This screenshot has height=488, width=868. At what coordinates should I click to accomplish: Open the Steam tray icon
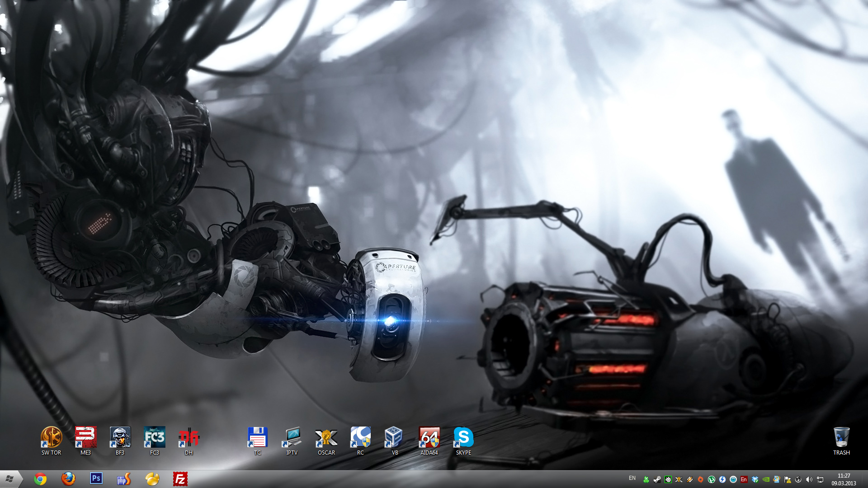657,479
